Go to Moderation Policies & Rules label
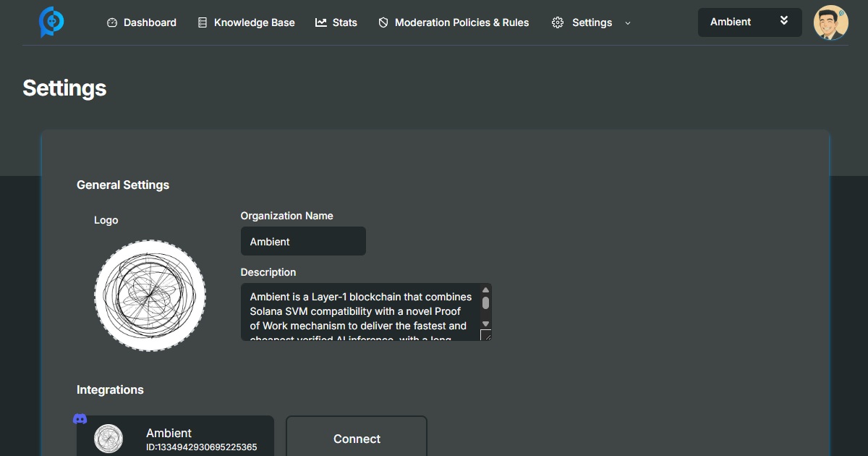This screenshot has height=456, width=868. click(461, 22)
